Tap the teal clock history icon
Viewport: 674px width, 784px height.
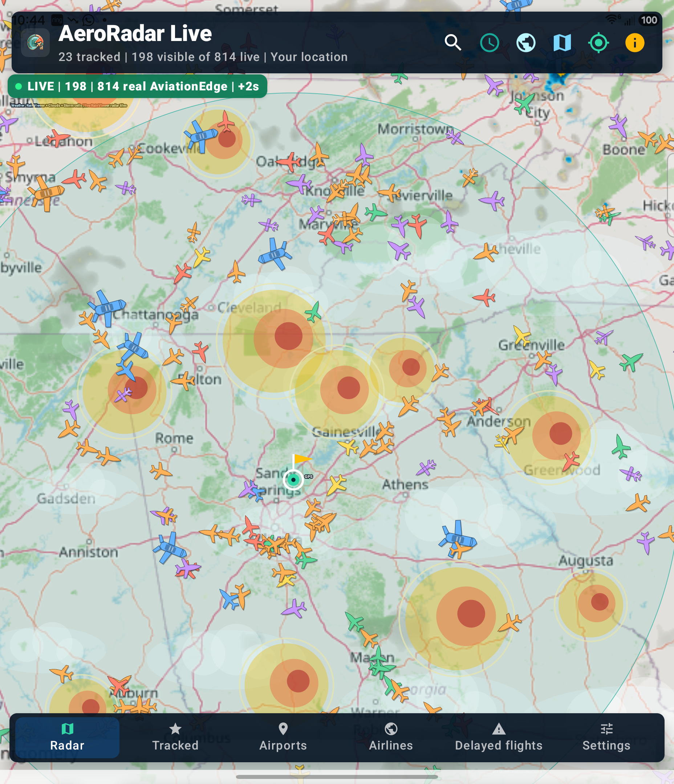pos(490,43)
